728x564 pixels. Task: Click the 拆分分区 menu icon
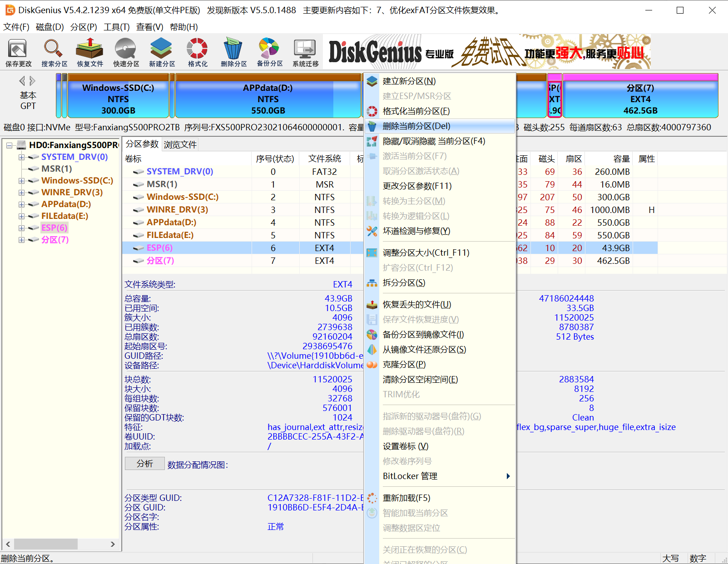(372, 283)
